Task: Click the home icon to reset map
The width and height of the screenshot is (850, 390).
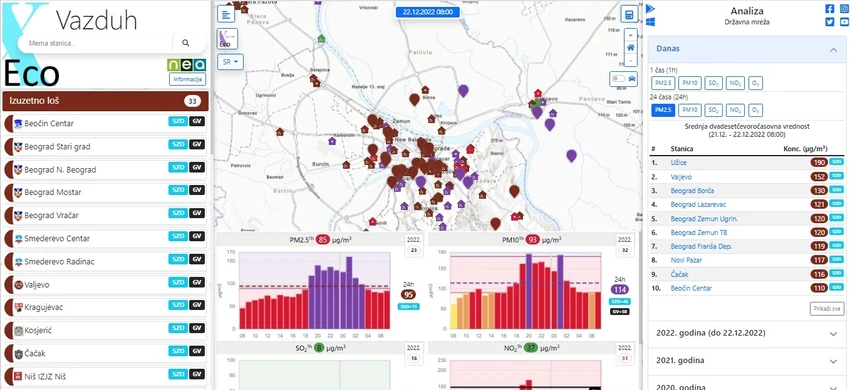Action: click(x=630, y=47)
